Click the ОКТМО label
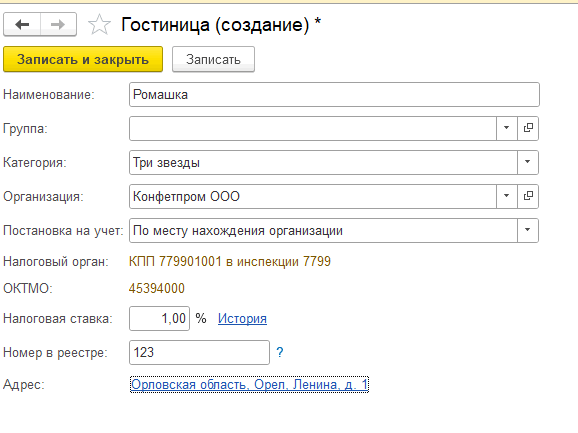Screen dimensions: 578x433 (28, 288)
